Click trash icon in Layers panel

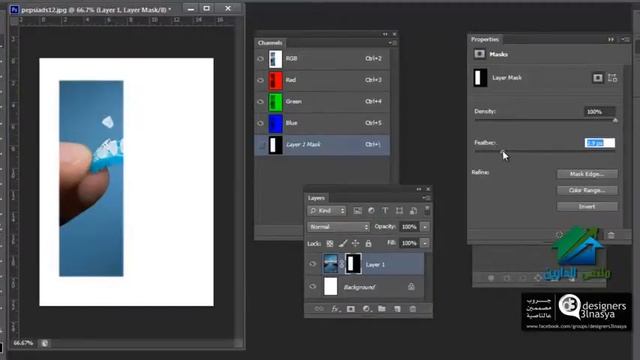413,309
